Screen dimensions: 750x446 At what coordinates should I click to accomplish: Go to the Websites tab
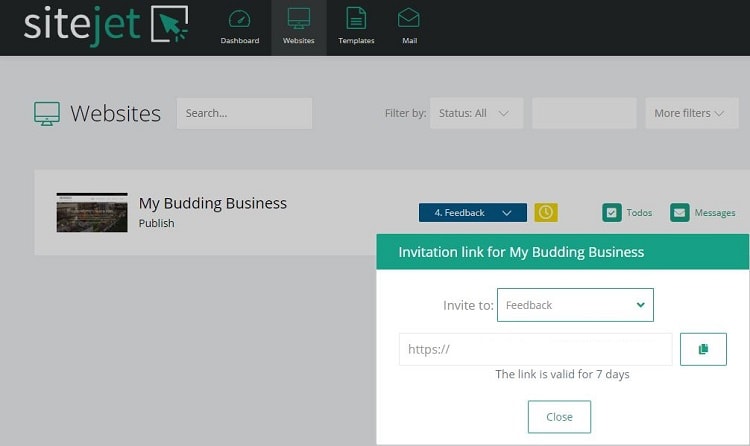[x=298, y=28]
